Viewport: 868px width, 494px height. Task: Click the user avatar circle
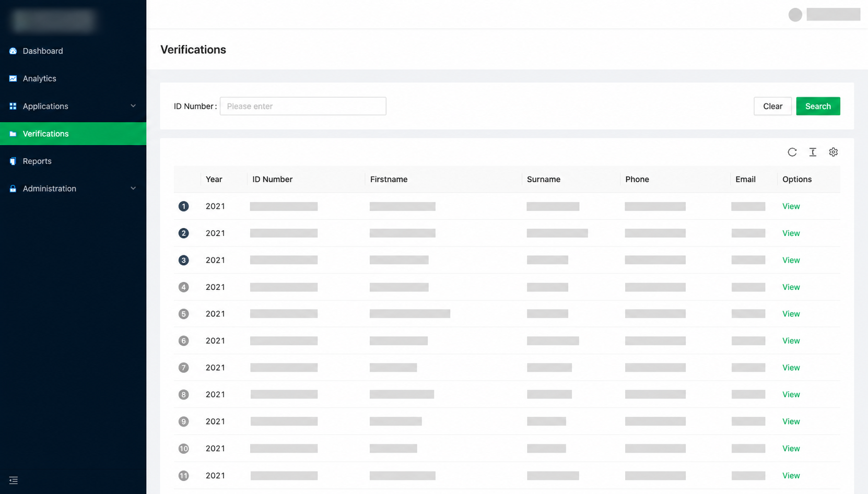795,15
